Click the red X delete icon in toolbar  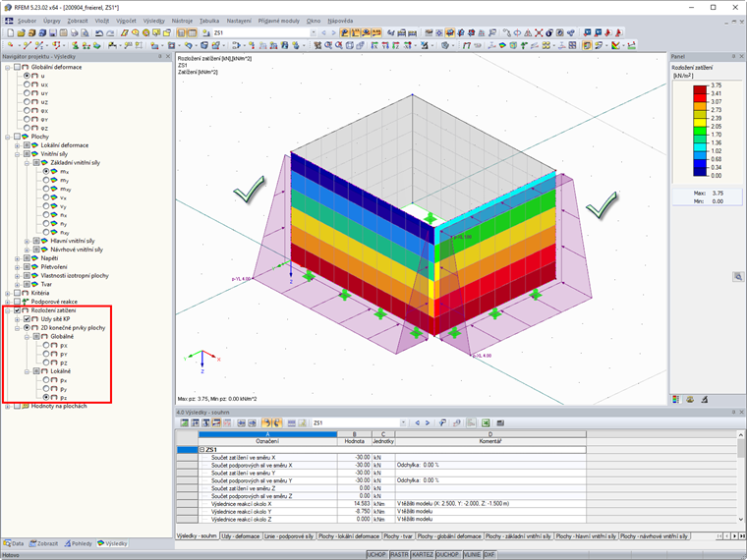click(x=539, y=32)
